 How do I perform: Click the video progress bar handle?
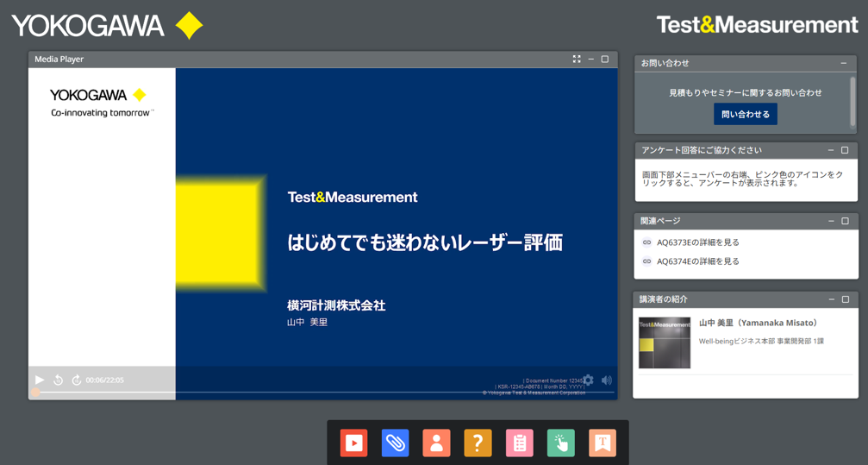[35, 393]
